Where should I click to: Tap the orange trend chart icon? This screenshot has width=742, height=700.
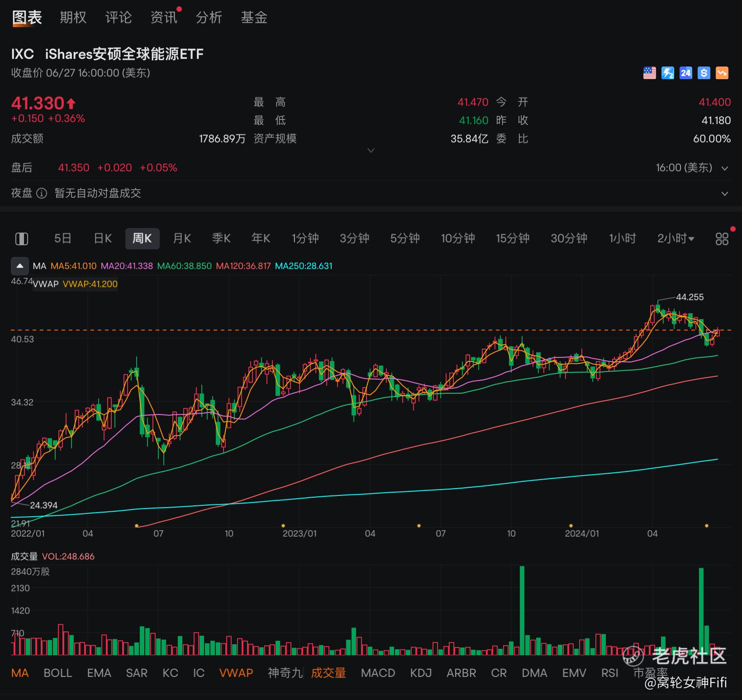722,73
